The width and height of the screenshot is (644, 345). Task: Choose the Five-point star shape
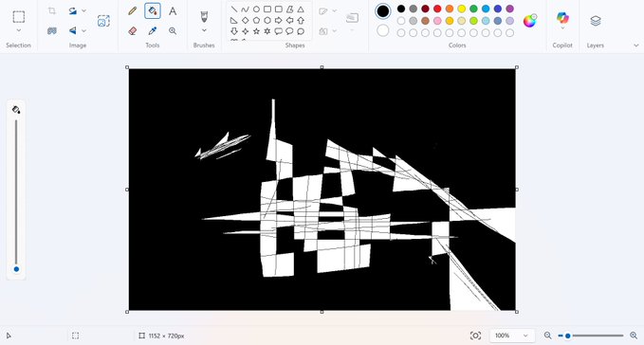tap(256, 31)
